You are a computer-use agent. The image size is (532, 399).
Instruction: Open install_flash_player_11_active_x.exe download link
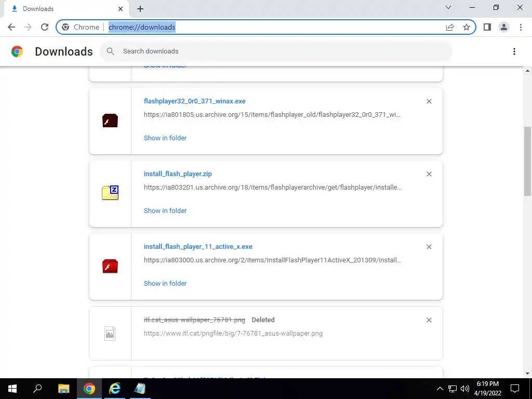[x=198, y=247]
